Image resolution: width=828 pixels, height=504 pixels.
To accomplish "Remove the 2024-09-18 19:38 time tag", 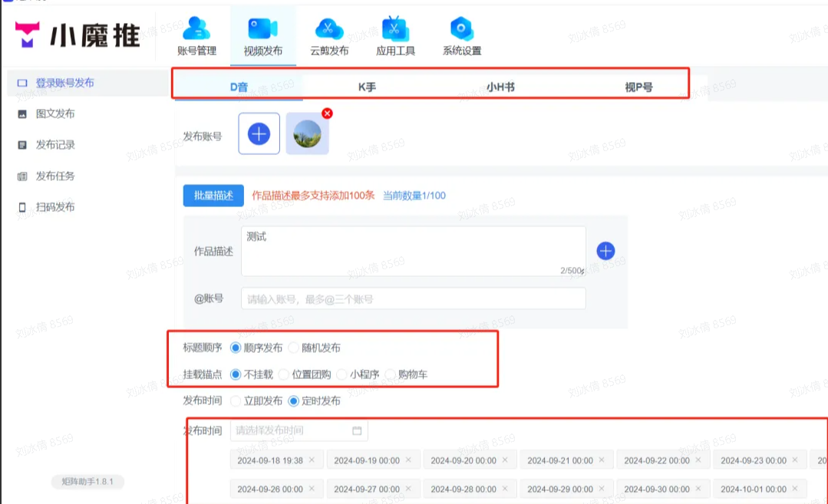I will click(x=312, y=460).
